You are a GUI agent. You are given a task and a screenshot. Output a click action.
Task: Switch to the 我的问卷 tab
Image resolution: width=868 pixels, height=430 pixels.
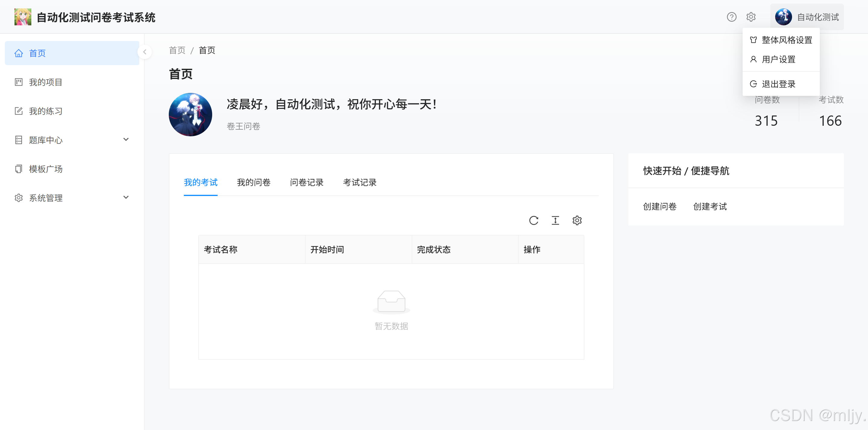click(x=253, y=182)
